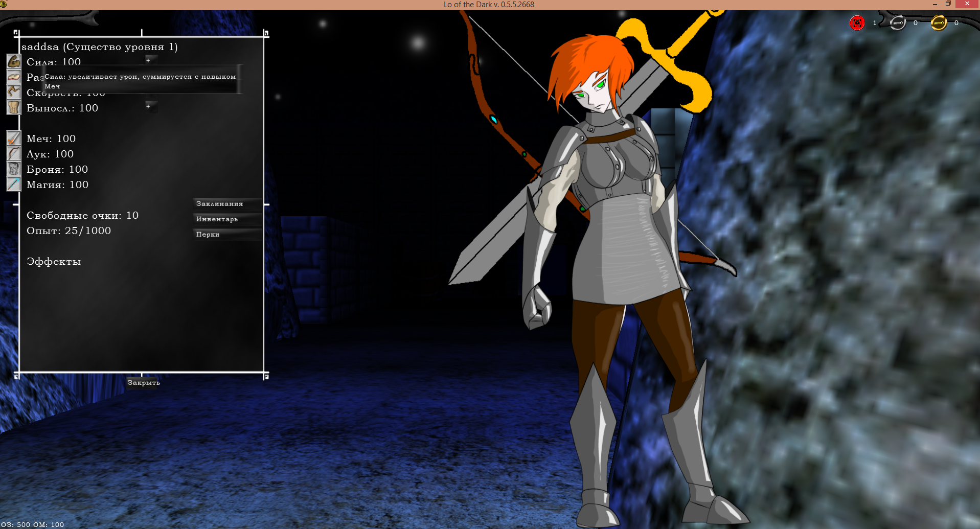Click the Strength flexed-arm icon
Screen dimensions: 980x529
(14, 61)
